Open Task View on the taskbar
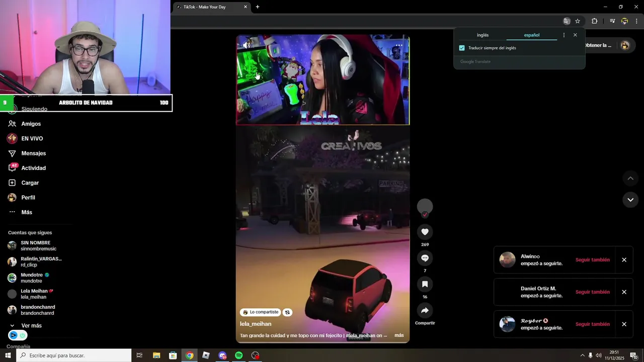This screenshot has width=644, height=362. click(x=140, y=355)
